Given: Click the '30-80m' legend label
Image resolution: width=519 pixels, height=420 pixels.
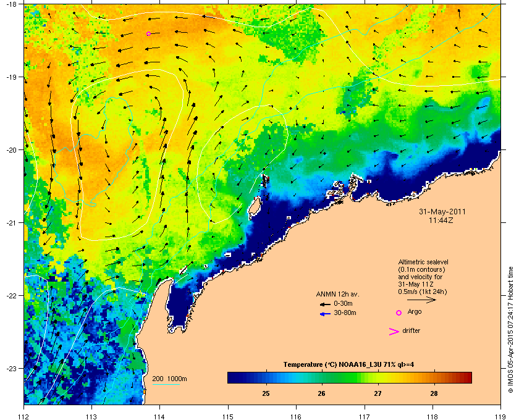Looking at the screenshot, I should (x=345, y=313).
